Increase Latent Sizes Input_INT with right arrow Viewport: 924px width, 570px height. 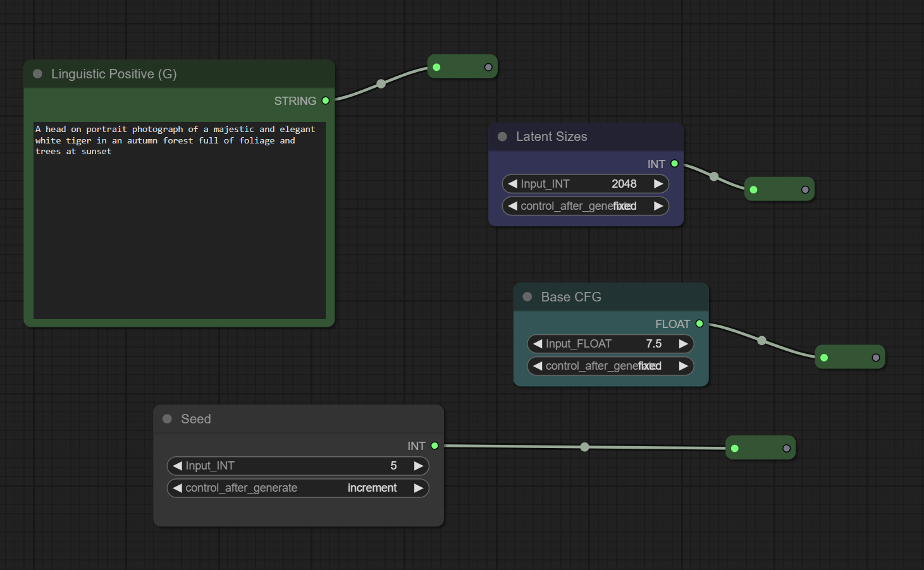tap(658, 184)
